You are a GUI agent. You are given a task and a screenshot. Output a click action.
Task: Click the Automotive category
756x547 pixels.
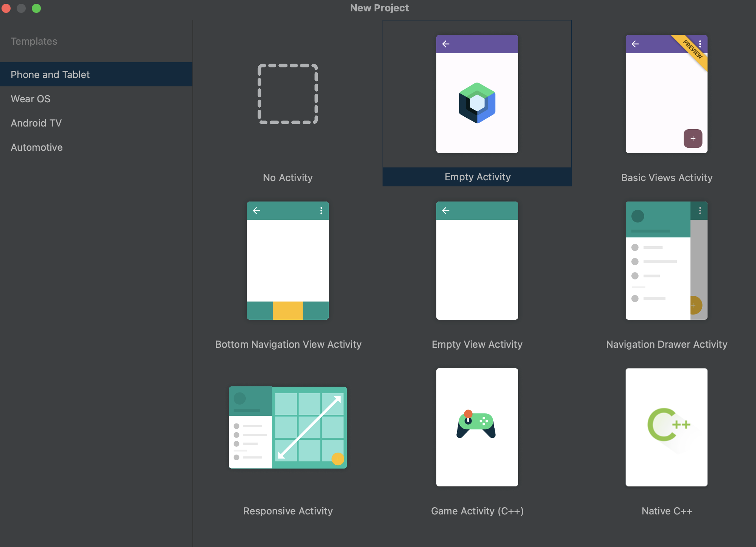[x=36, y=147]
